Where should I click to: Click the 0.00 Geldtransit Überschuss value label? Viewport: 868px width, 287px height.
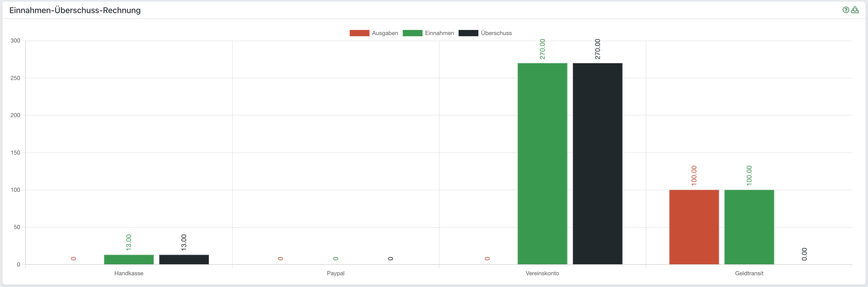(804, 254)
